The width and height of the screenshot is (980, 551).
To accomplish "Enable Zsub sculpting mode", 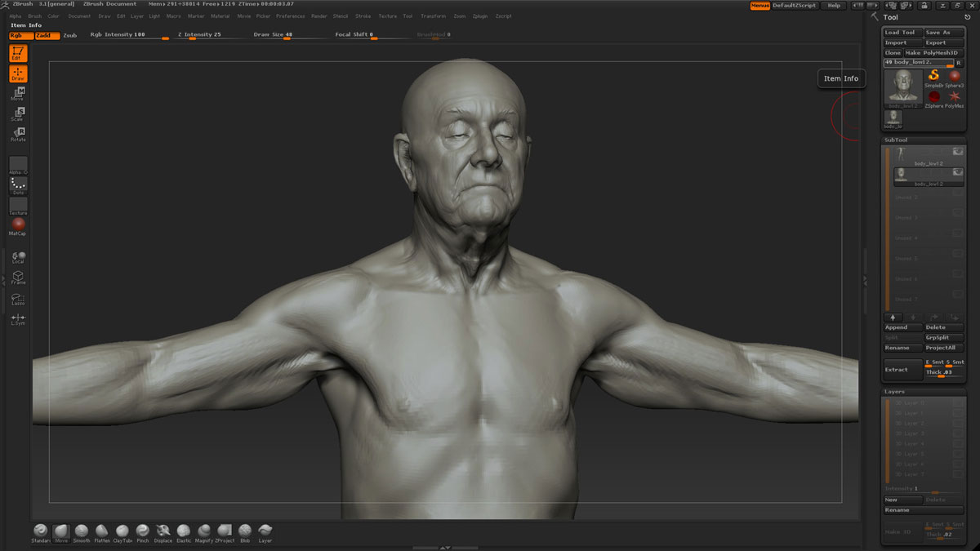I will 69,35.
